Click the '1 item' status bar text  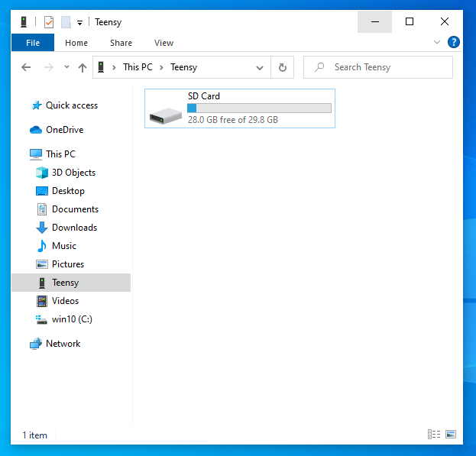click(34, 435)
